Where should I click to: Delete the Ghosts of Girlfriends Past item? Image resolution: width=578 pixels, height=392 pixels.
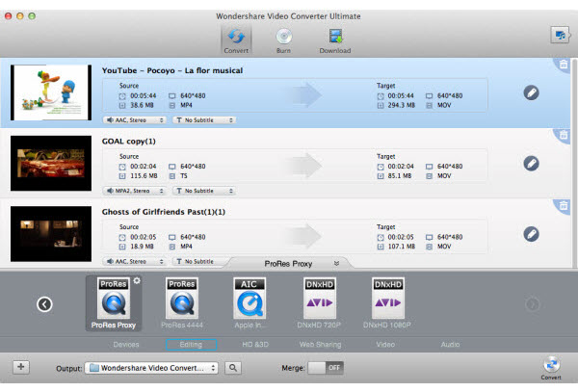tap(564, 205)
